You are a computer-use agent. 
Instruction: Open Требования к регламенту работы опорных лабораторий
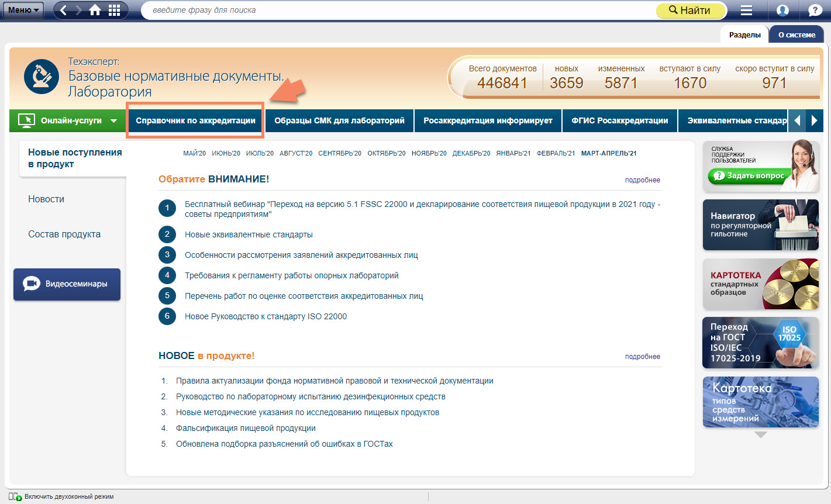pyautogui.click(x=291, y=275)
